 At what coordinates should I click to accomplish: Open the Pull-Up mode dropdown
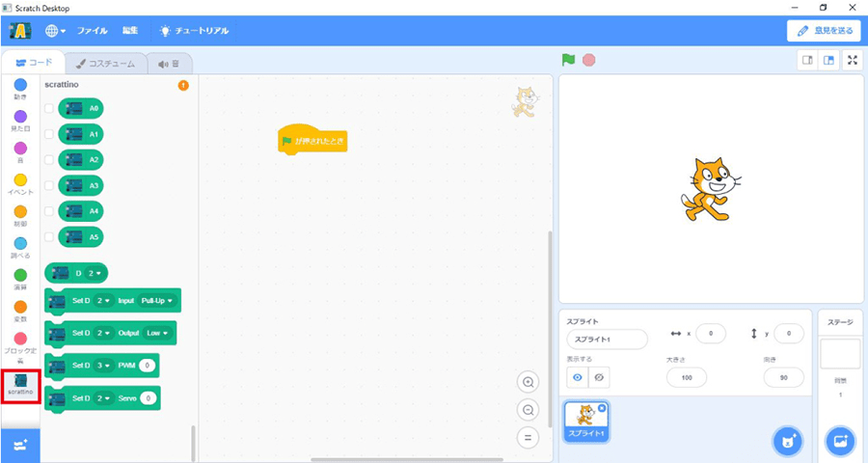coord(156,301)
